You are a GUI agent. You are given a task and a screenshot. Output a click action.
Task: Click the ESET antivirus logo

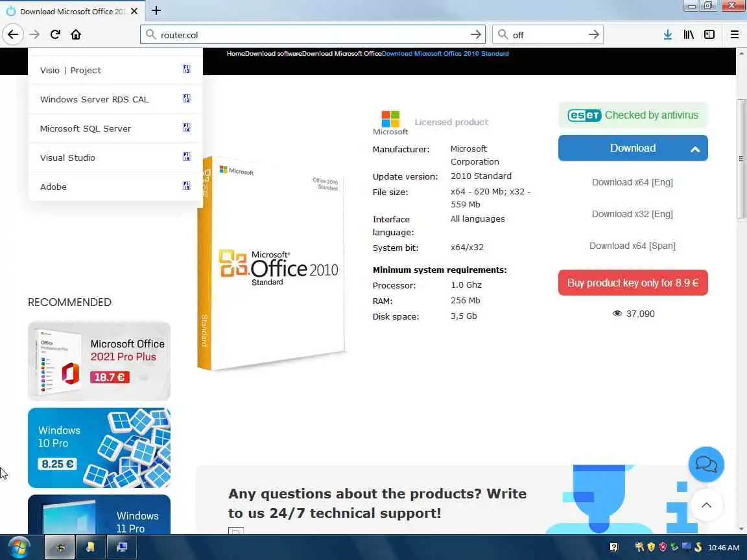click(x=584, y=115)
